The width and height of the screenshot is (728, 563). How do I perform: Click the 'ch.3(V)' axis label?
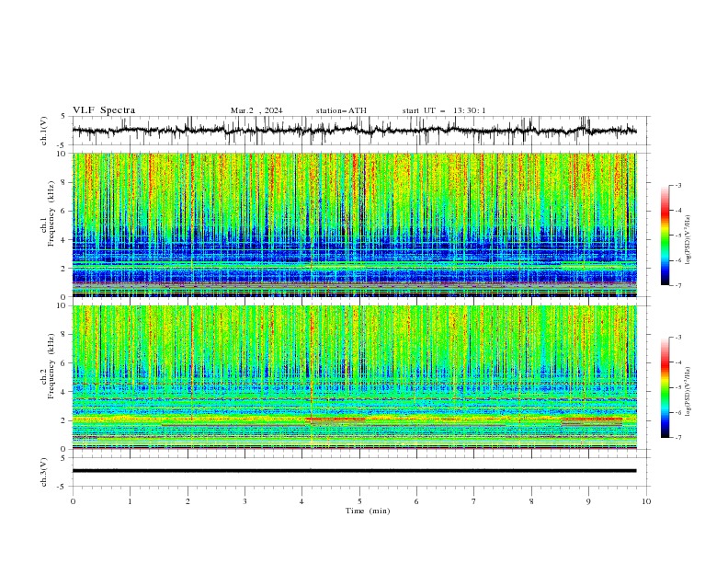(44, 472)
